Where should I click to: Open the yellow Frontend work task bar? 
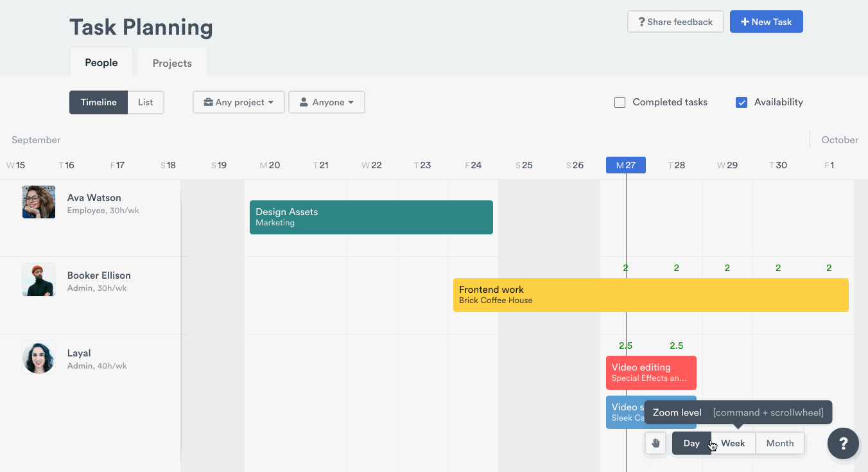click(x=650, y=295)
